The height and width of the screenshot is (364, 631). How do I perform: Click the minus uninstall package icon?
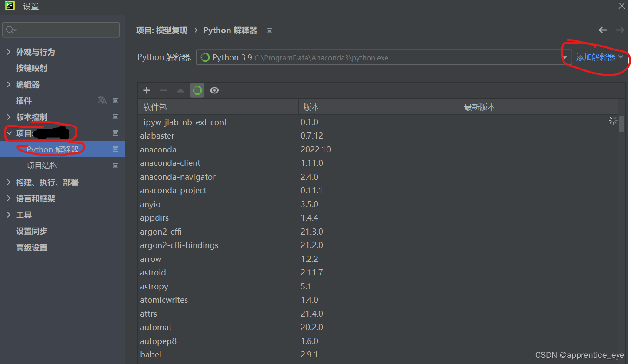click(164, 90)
